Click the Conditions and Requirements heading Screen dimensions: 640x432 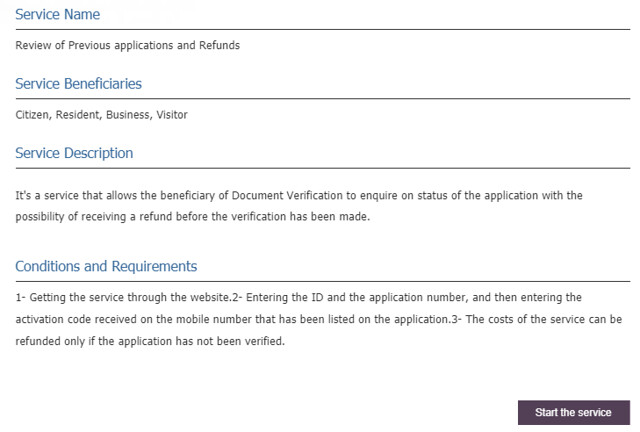pos(106,266)
